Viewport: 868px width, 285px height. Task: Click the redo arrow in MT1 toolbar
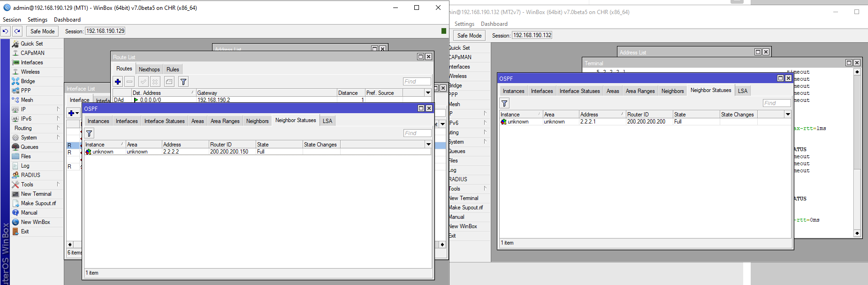click(x=17, y=31)
